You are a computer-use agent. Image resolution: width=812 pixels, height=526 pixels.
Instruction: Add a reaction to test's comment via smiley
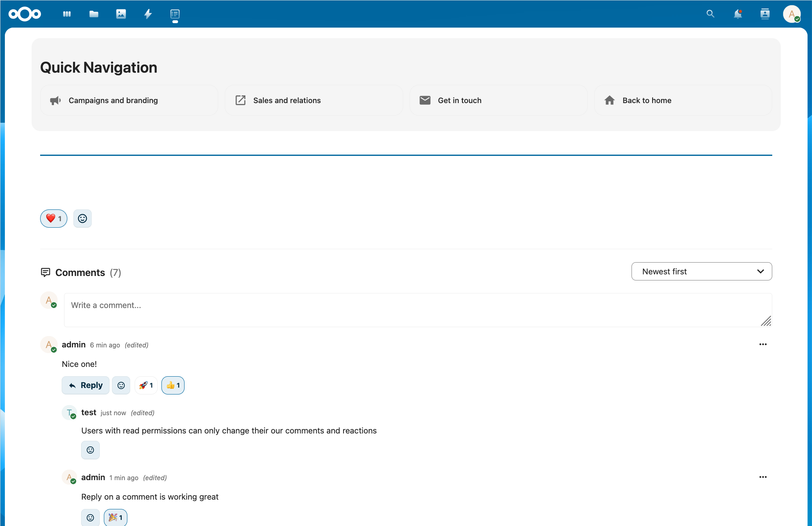[90, 450]
